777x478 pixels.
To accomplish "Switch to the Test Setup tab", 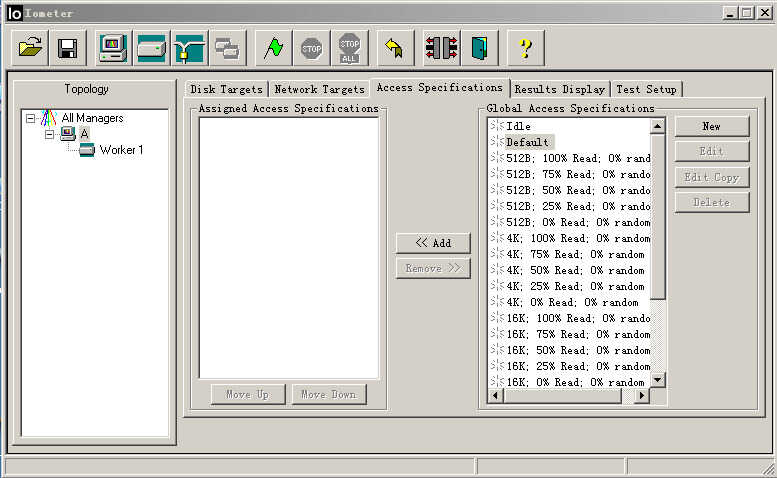I will pyautogui.click(x=646, y=89).
